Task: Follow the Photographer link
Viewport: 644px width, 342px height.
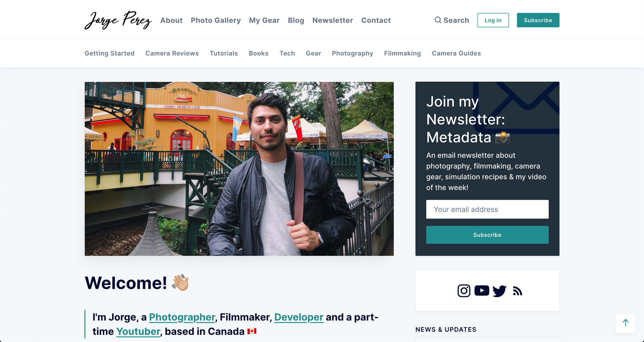Action: [x=182, y=317]
